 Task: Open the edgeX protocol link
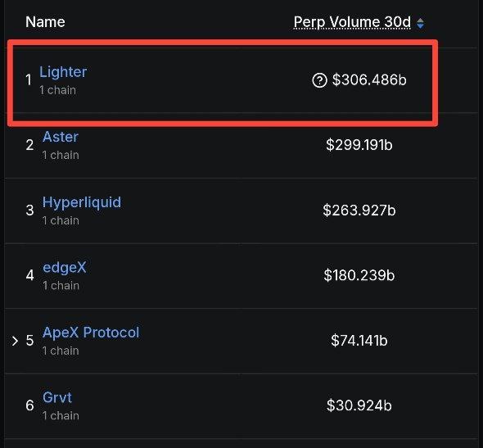(x=65, y=267)
